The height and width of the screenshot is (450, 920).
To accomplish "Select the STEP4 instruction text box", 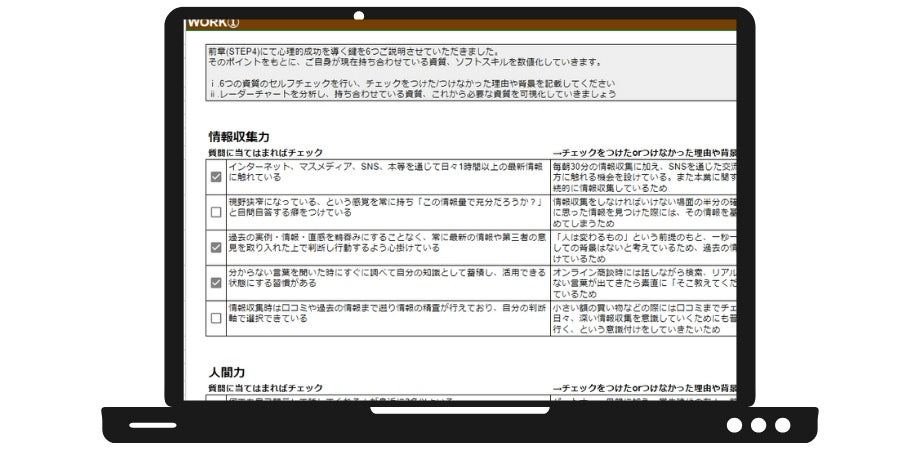I will pyautogui.click(x=471, y=73).
